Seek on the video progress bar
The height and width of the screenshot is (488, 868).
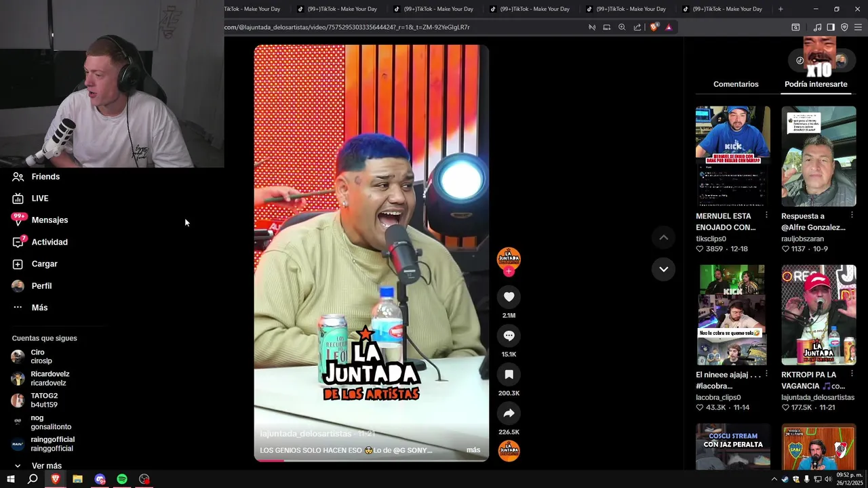(x=371, y=460)
